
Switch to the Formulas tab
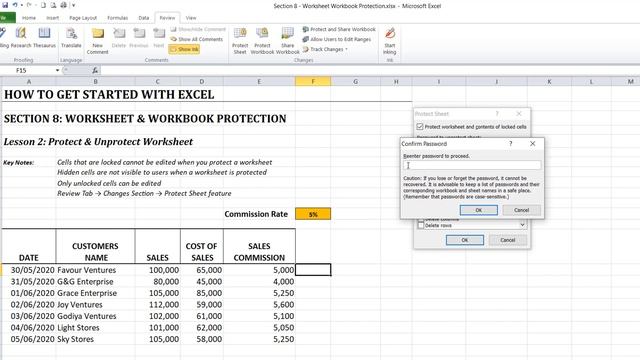point(118,18)
